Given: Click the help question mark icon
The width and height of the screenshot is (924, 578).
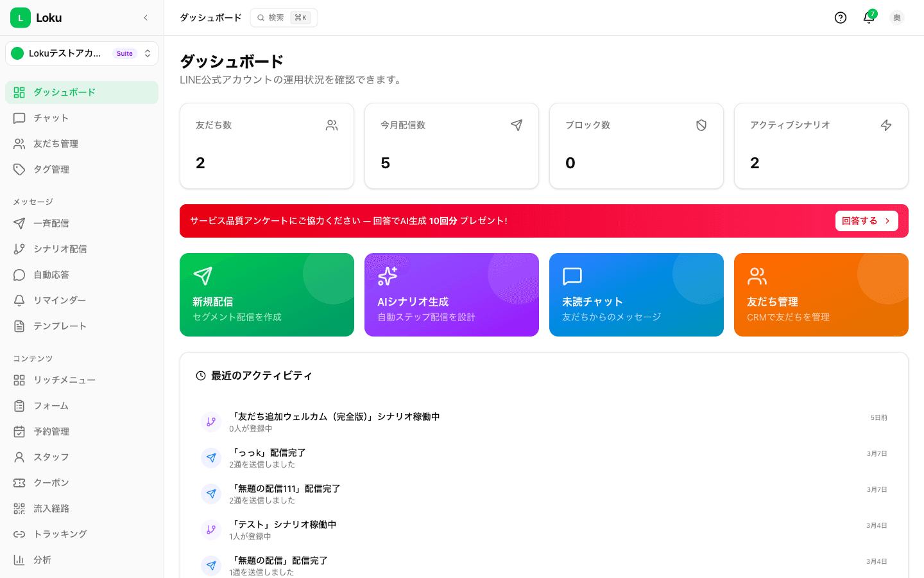Looking at the screenshot, I should click(x=841, y=17).
